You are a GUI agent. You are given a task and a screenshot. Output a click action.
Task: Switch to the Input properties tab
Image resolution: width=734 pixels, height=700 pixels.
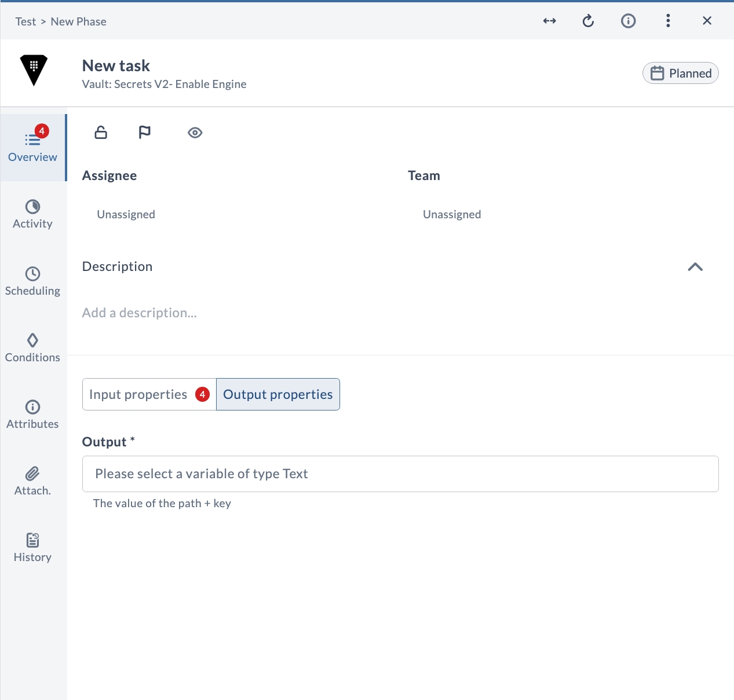click(149, 394)
